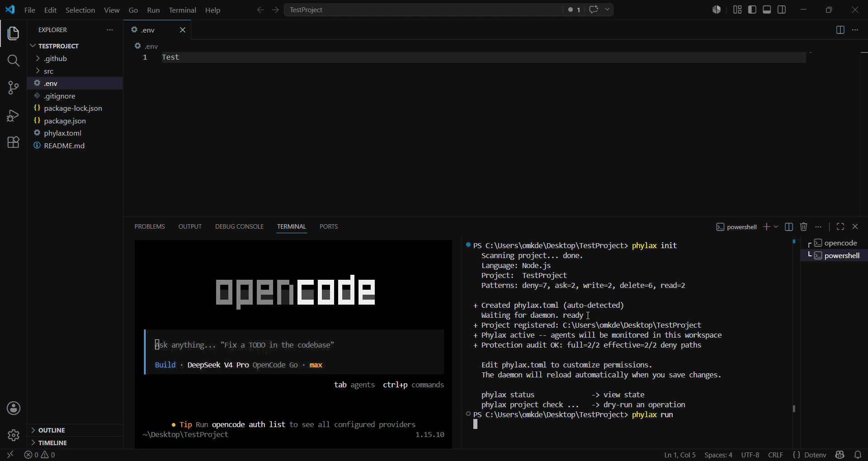
Task: Open the Terminal menu
Action: 182,10
